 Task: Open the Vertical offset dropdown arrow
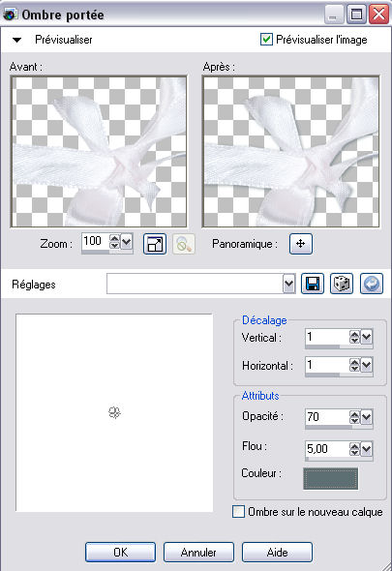click(x=367, y=337)
